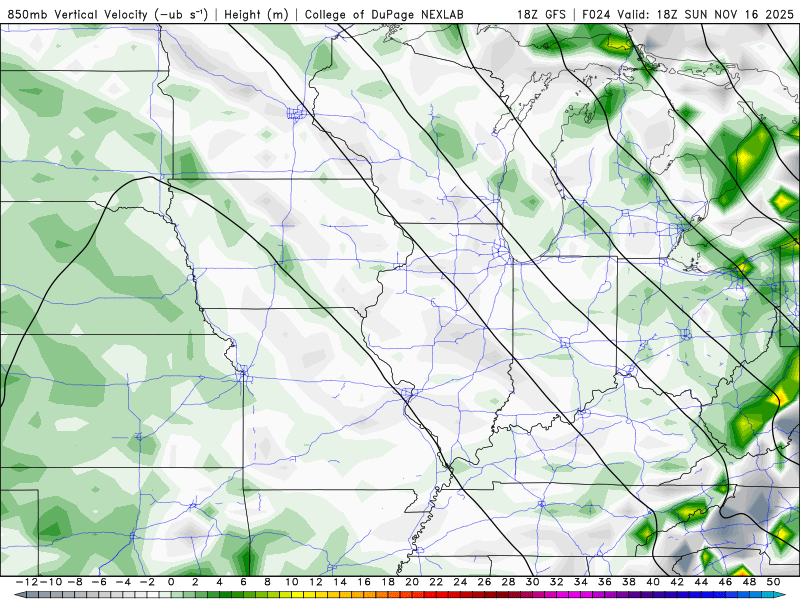
Task: Click the '30' value on color scale
Action: 532,582
